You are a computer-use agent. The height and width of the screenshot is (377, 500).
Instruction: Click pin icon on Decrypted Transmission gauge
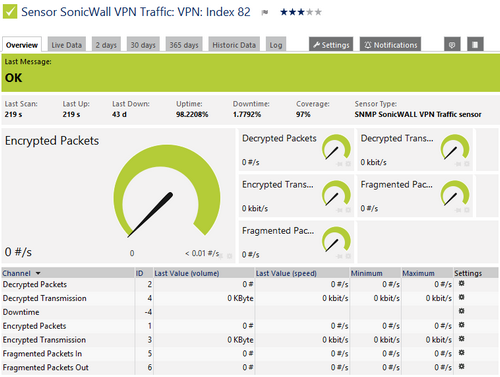[458, 164]
